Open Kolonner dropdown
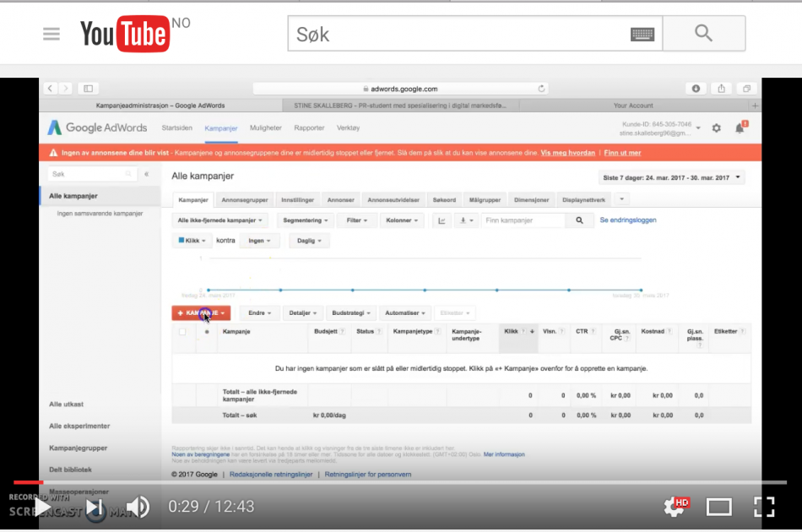This screenshot has height=532, width=802. [x=402, y=220]
